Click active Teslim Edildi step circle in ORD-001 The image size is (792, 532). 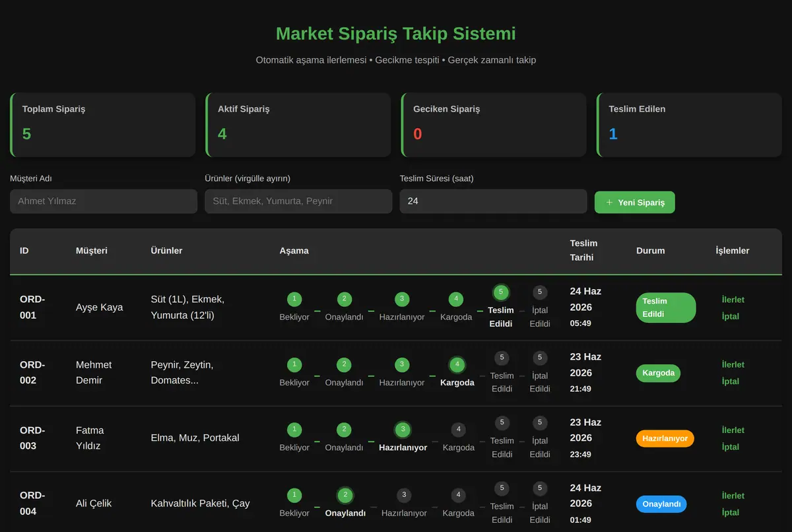(x=501, y=292)
